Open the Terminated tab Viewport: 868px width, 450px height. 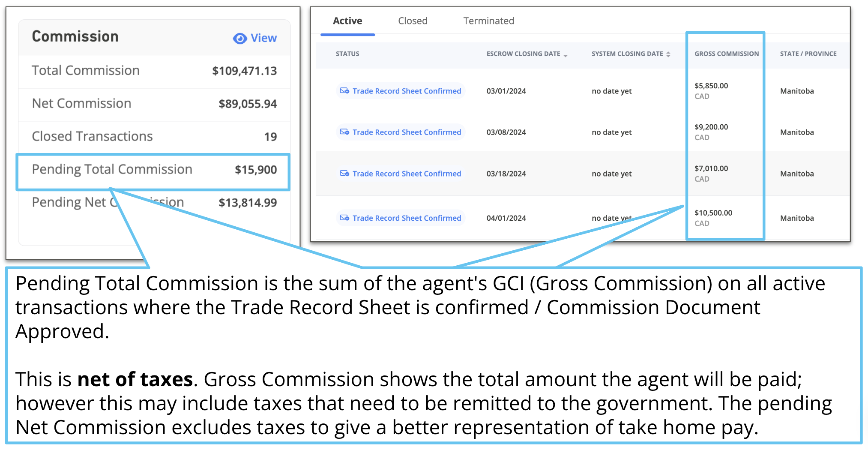488,21
